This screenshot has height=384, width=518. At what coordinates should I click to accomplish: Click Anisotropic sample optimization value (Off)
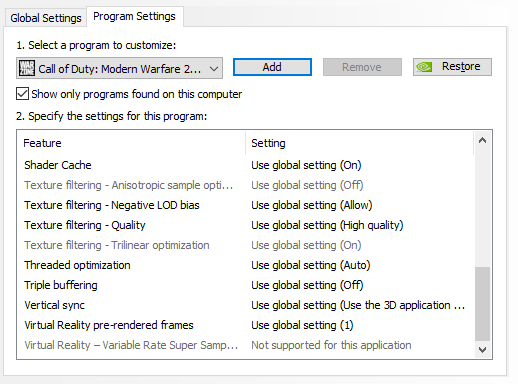pos(307,185)
